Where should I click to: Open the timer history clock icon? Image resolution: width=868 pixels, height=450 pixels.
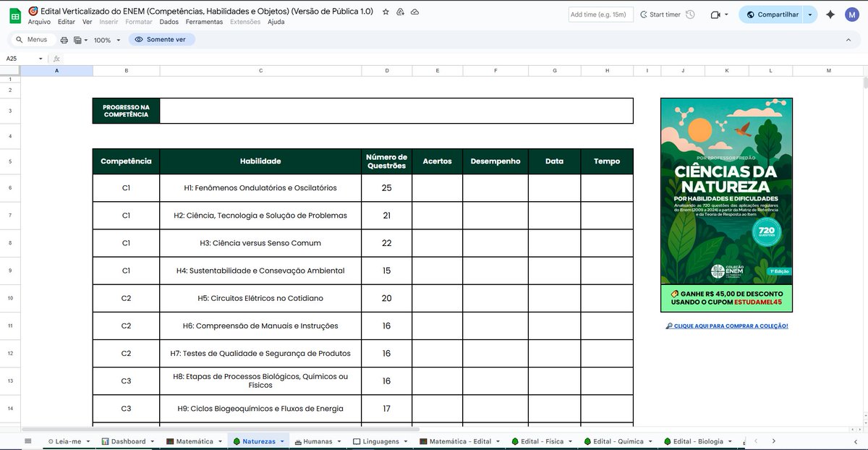[689, 14]
